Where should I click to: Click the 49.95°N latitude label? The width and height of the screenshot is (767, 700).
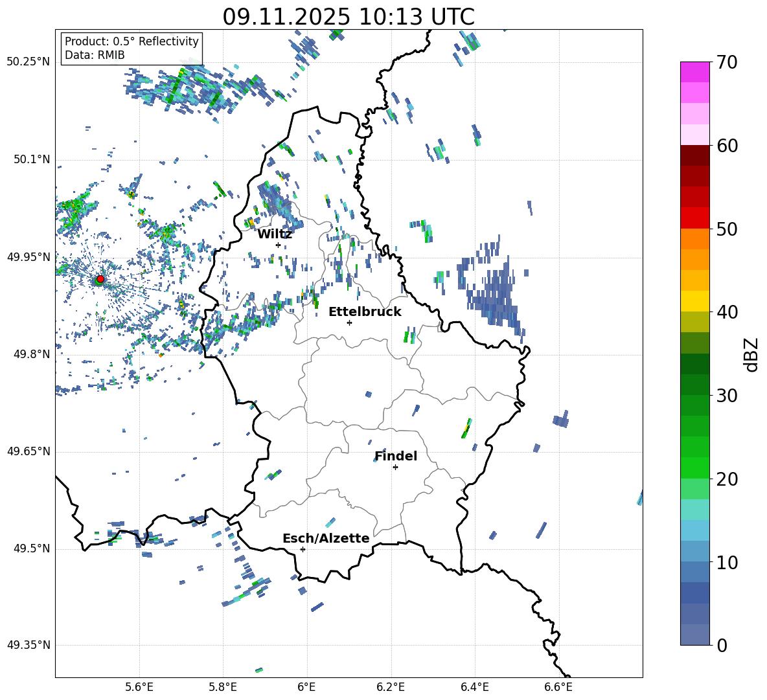[29, 256]
